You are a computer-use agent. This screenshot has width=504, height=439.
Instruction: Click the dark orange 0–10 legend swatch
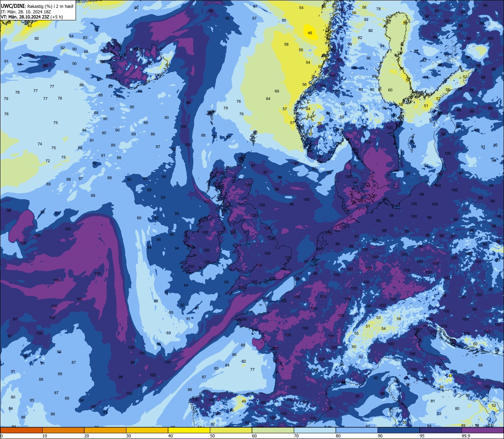[21, 430]
